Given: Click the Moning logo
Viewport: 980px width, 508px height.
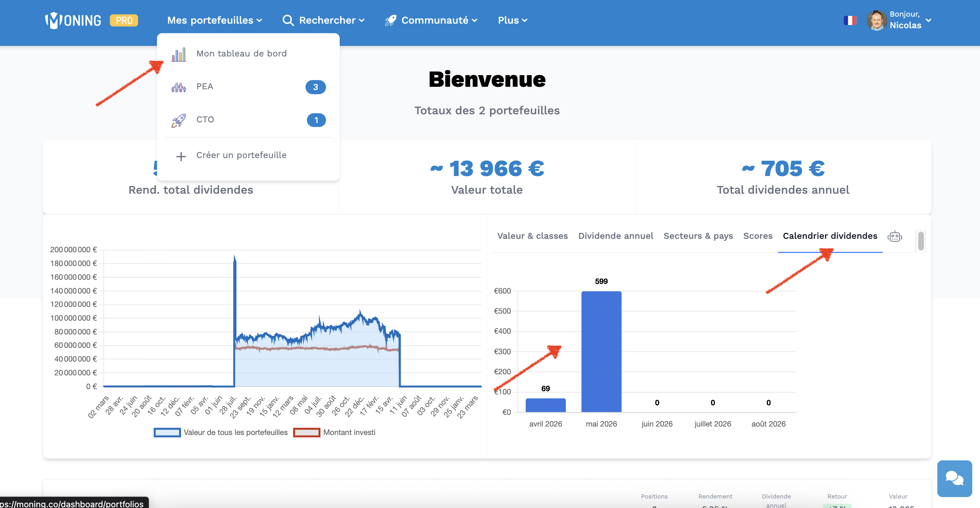Looking at the screenshot, I should (x=73, y=20).
